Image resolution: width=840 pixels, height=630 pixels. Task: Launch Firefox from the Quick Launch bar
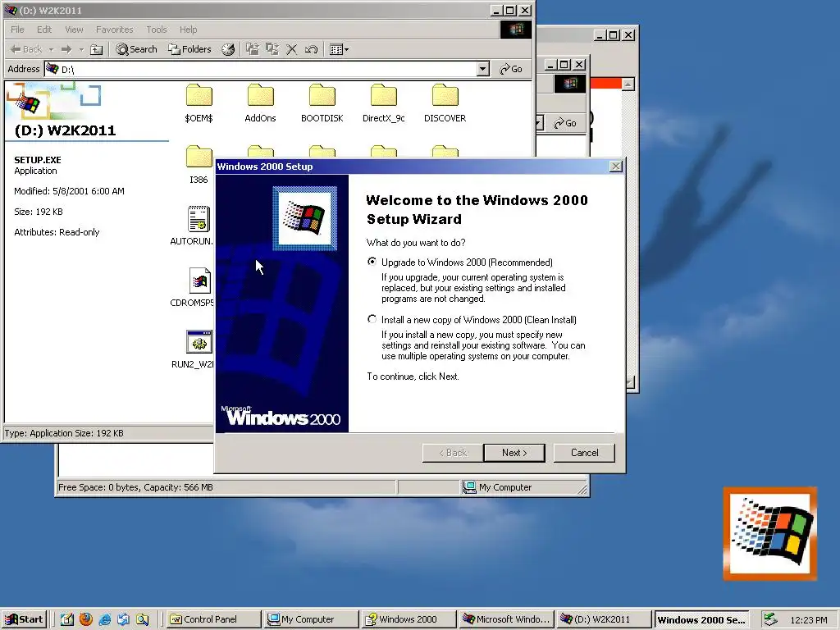tap(85, 619)
